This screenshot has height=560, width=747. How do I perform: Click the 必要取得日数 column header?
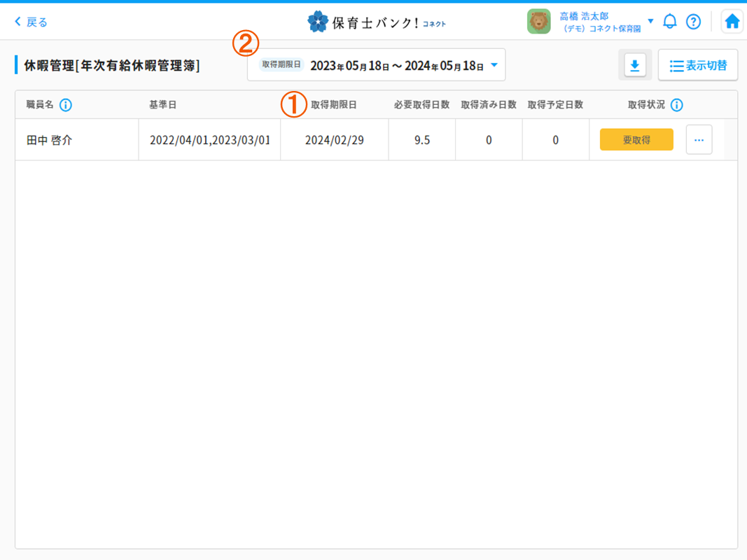point(421,105)
